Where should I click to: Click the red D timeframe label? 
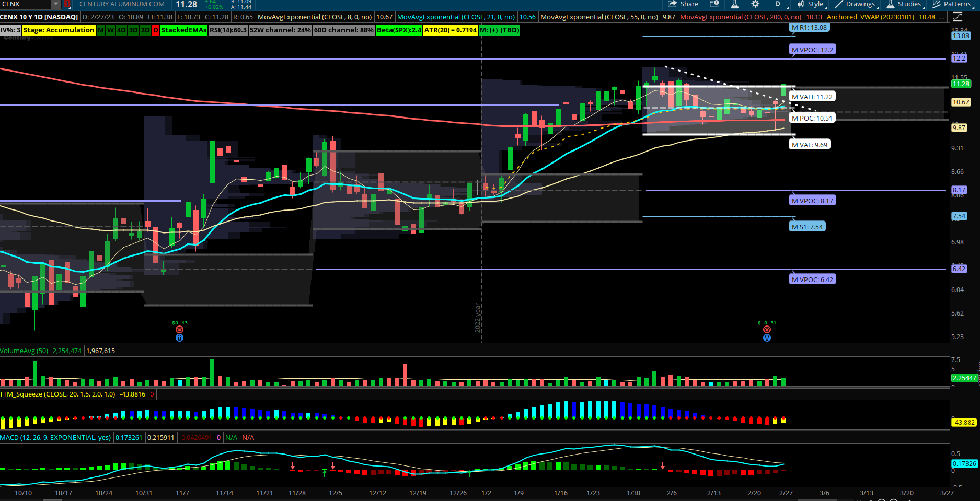coord(156,30)
